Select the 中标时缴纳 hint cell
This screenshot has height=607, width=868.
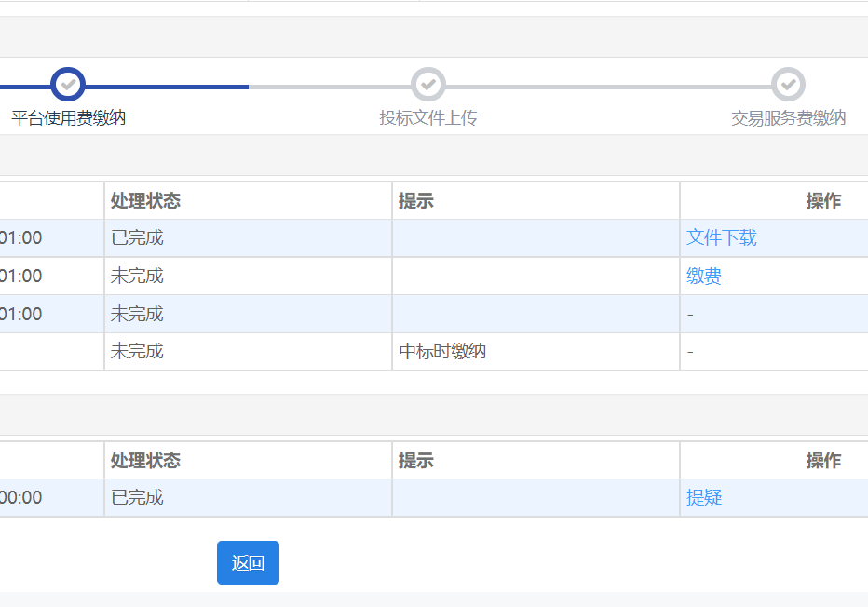tap(442, 352)
